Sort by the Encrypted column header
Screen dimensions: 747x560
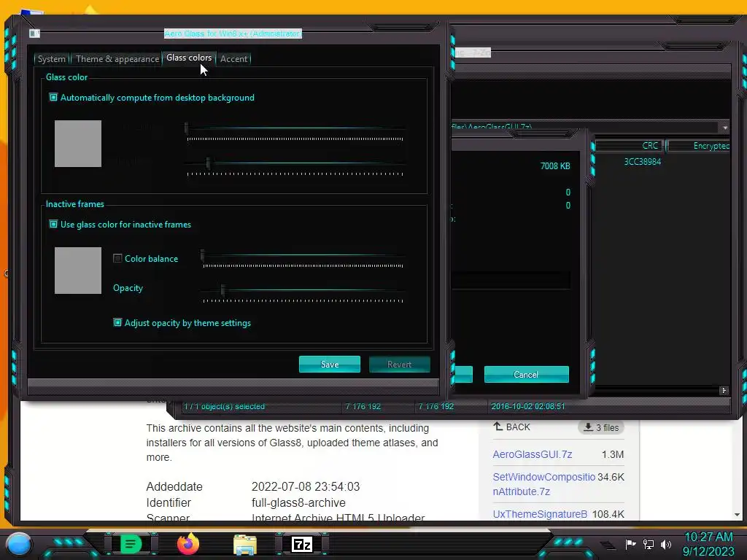698,146
